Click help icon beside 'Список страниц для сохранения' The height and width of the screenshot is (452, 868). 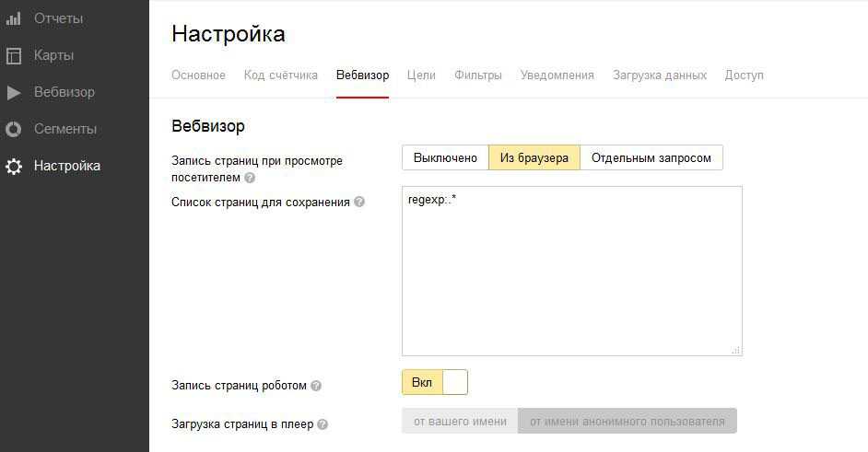tap(359, 202)
